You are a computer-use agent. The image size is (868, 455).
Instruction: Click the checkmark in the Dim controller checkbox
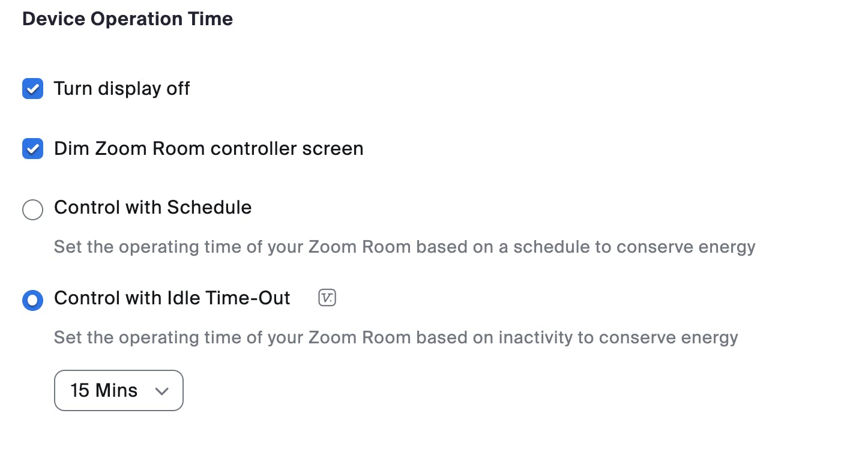[32, 148]
